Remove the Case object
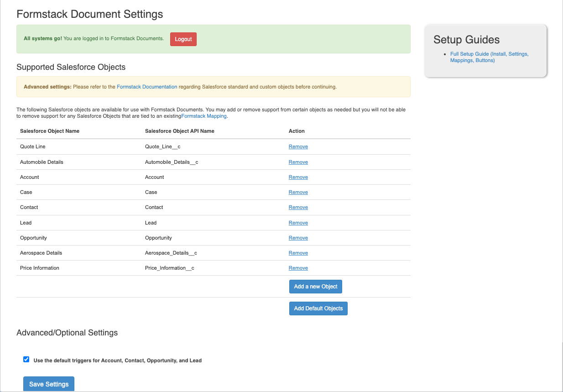 click(x=298, y=192)
